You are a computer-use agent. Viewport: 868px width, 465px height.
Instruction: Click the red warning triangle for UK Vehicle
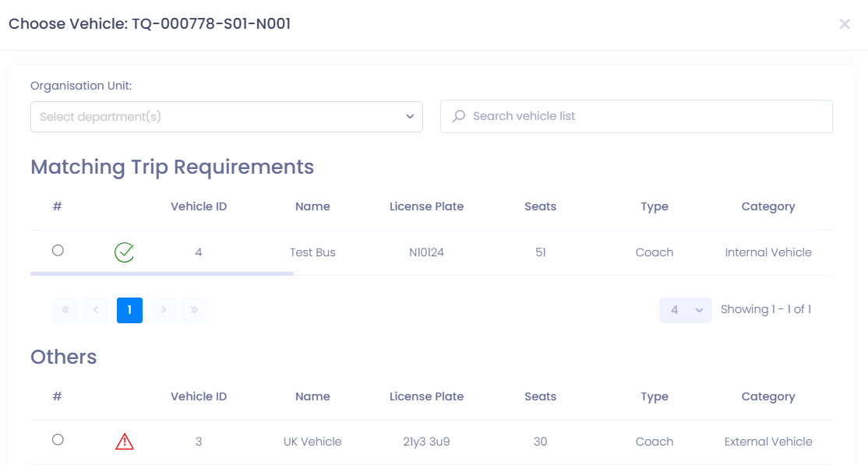point(124,442)
